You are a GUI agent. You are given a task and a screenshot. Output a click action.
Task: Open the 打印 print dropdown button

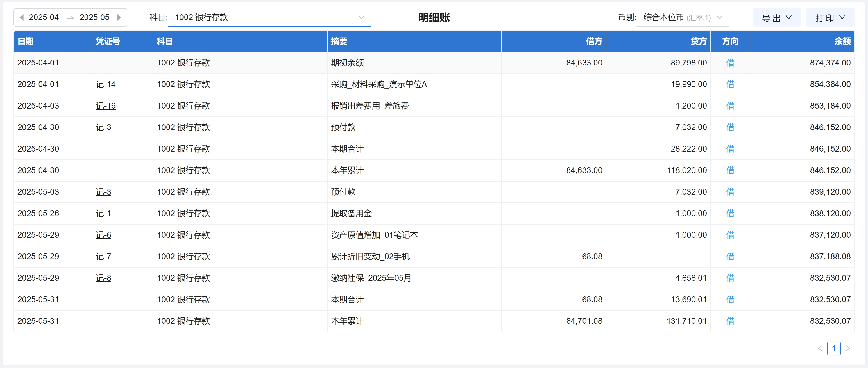click(x=830, y=17)
